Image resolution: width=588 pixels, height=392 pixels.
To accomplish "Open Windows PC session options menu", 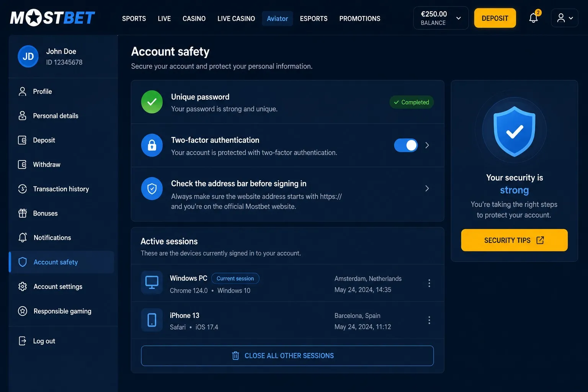I will click(x=429, y=283).
